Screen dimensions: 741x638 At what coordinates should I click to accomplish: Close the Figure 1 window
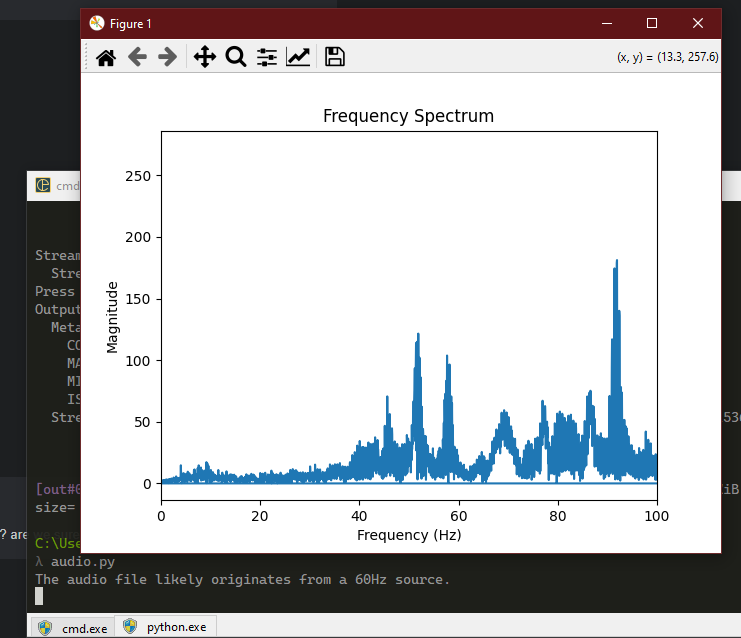[697, 23]
